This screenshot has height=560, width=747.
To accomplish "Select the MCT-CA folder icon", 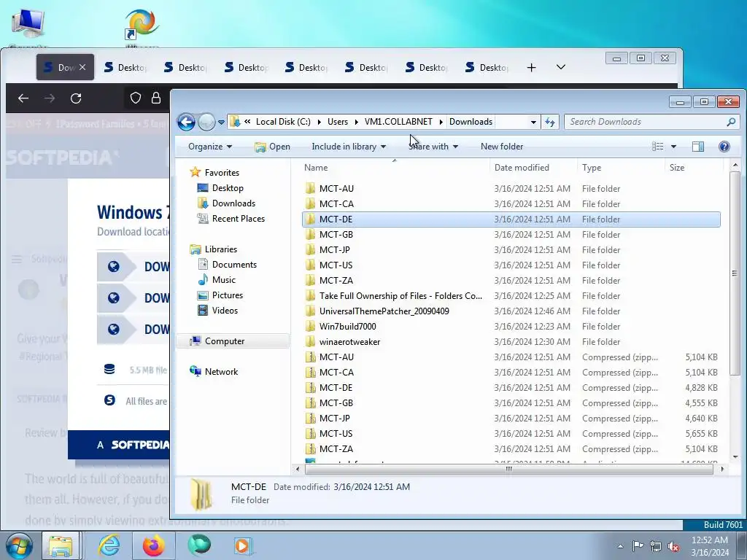I will point(310,204).
